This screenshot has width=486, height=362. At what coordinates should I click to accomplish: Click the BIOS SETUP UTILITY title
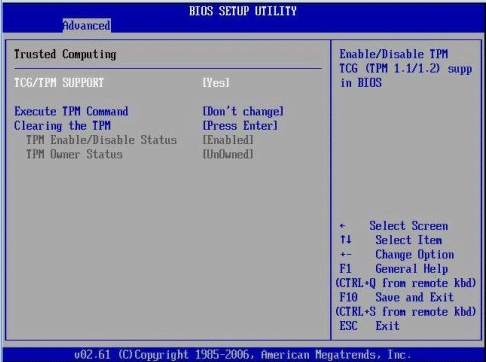tap(243, 11)
